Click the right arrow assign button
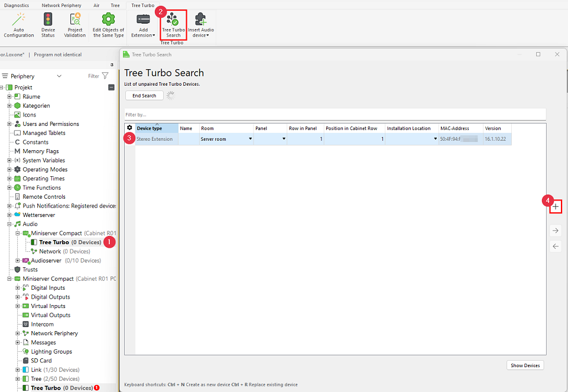568x392 pixels. [556, 231]
